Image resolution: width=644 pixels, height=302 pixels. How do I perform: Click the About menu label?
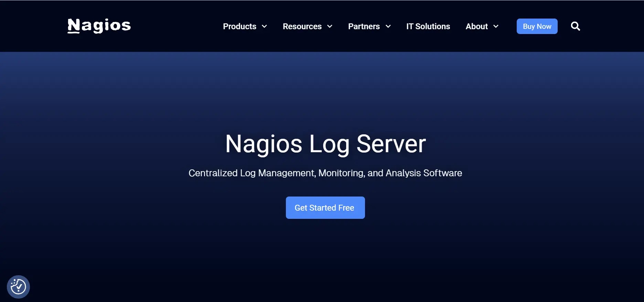(x=476, y=26)
